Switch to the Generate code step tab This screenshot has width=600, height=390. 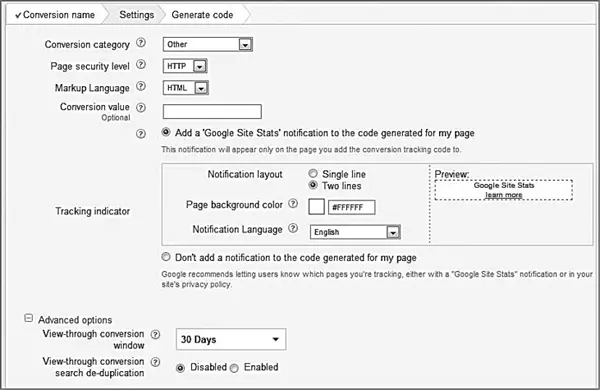coord(202,15)
